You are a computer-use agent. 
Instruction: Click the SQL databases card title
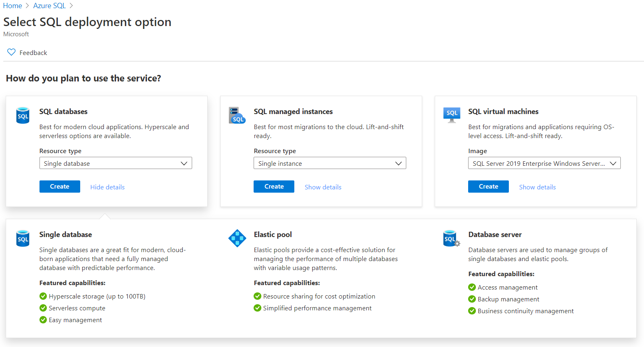pos(64,112)
